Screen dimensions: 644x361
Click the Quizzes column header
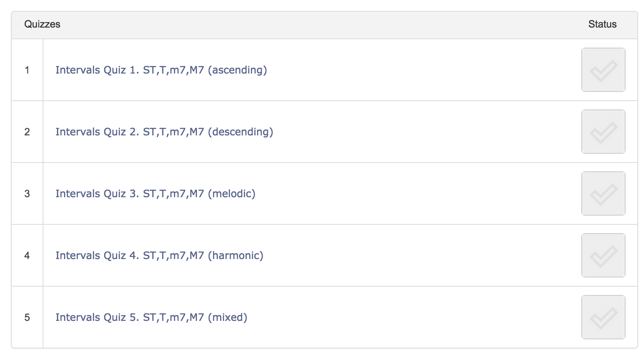point(42,24)
